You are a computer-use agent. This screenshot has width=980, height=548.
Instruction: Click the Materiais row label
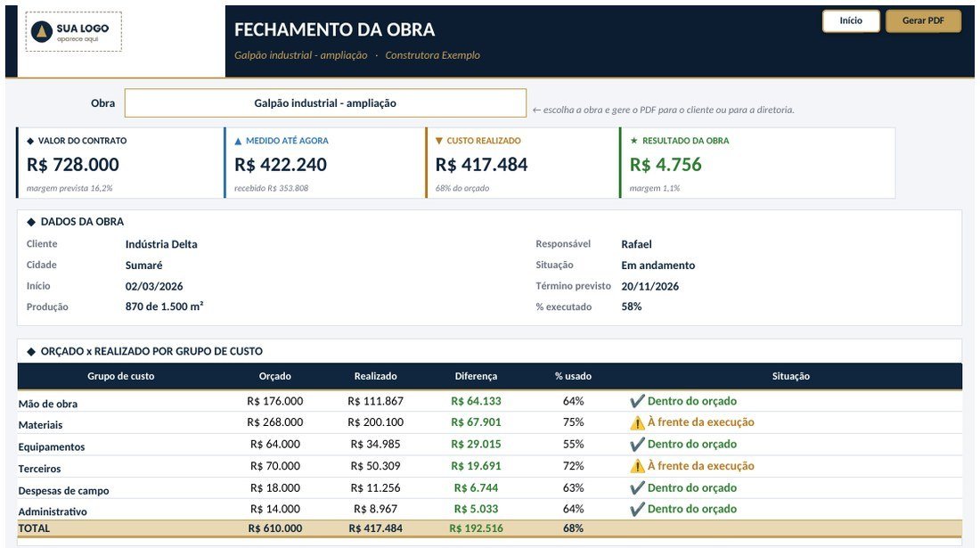point(41,426)
